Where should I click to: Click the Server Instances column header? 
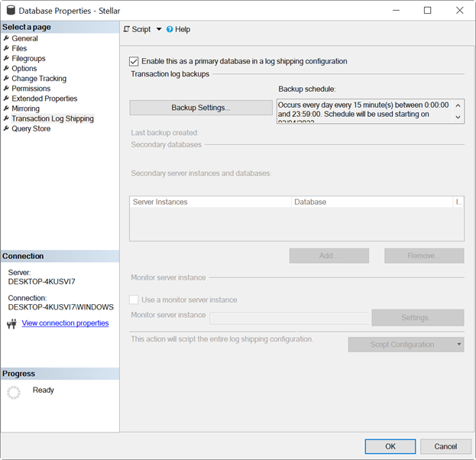point(210,202)
